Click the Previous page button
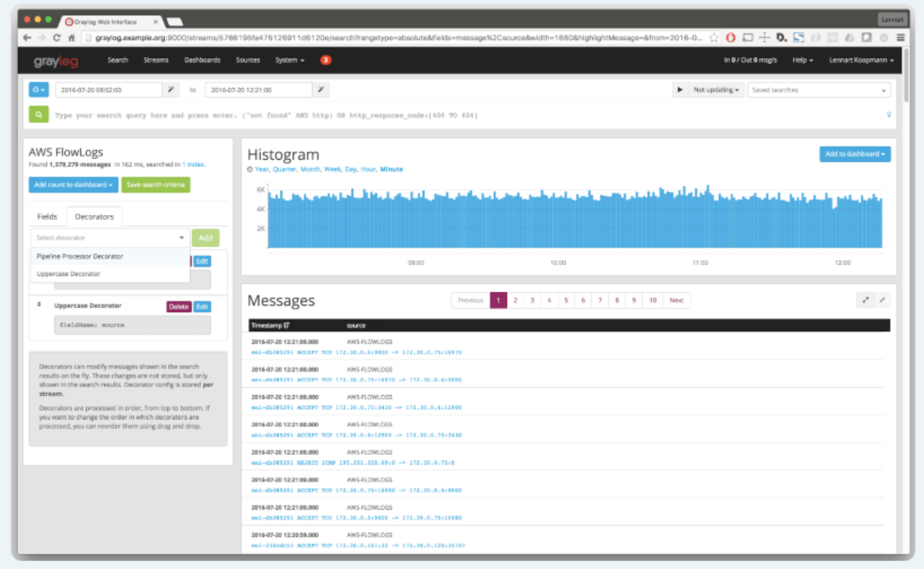The width and height of the screenshot is (924, 569). pos(470,300)
